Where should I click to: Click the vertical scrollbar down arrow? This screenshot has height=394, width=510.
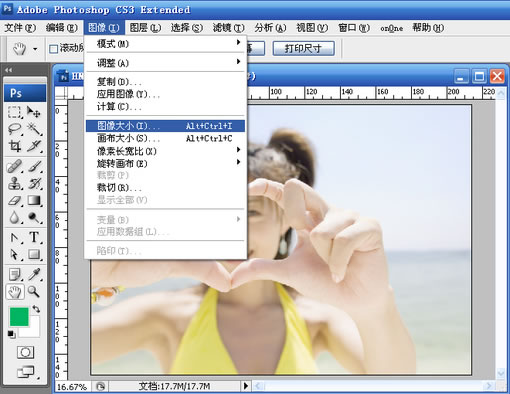tap(501, 373)
